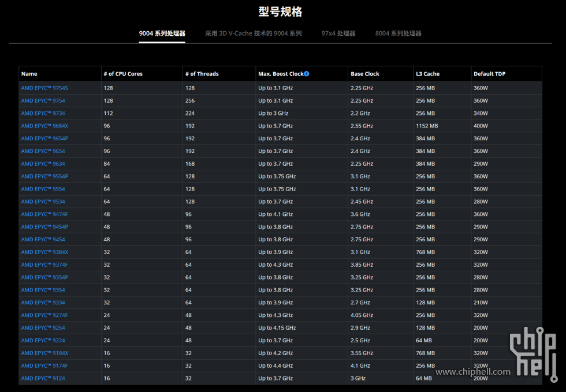Open the AMD EPYC 9754 link
Image resolution: width=566 pixels, height=392 pixels.
[x=43, y=100]
